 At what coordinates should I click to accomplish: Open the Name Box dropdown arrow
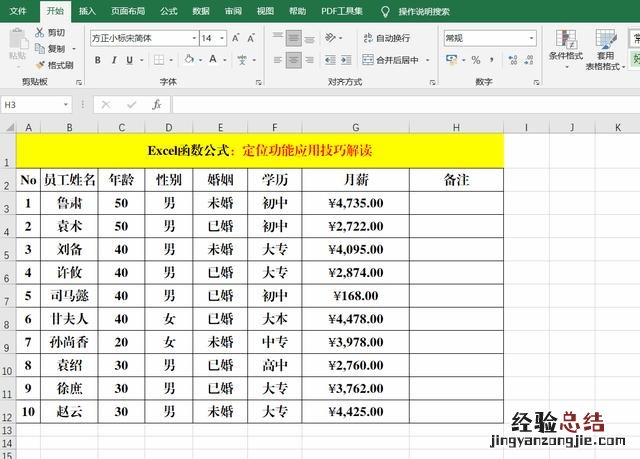coord(66,105)
